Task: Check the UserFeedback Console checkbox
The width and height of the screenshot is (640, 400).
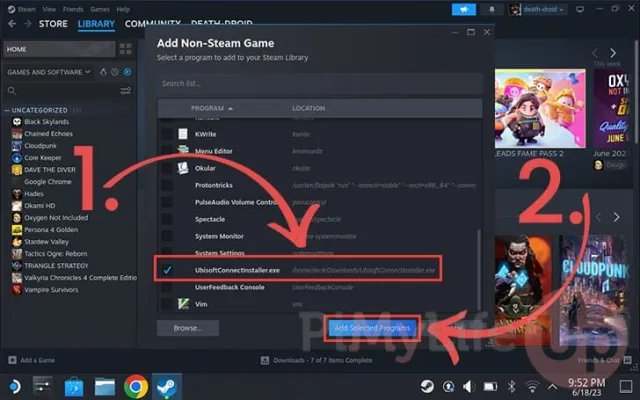Action: pyautogui.click(x=167, y=287)
